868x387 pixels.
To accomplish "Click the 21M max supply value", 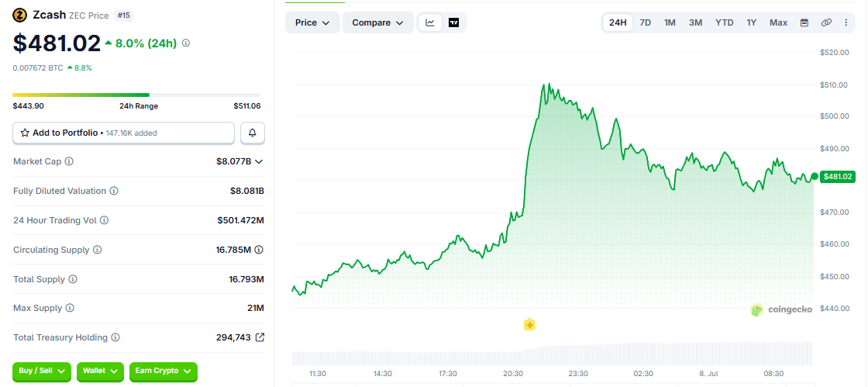I will pos(256,308).
